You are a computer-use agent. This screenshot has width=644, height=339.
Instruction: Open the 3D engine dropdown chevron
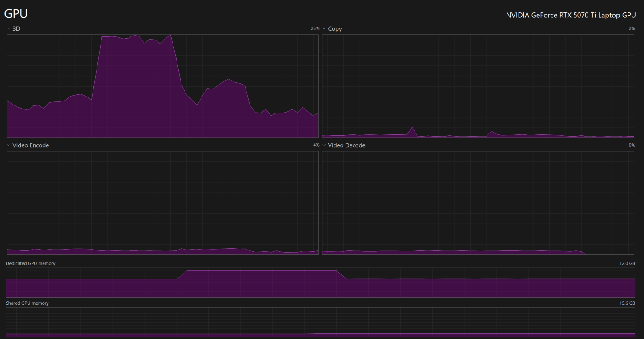point(8,28)
